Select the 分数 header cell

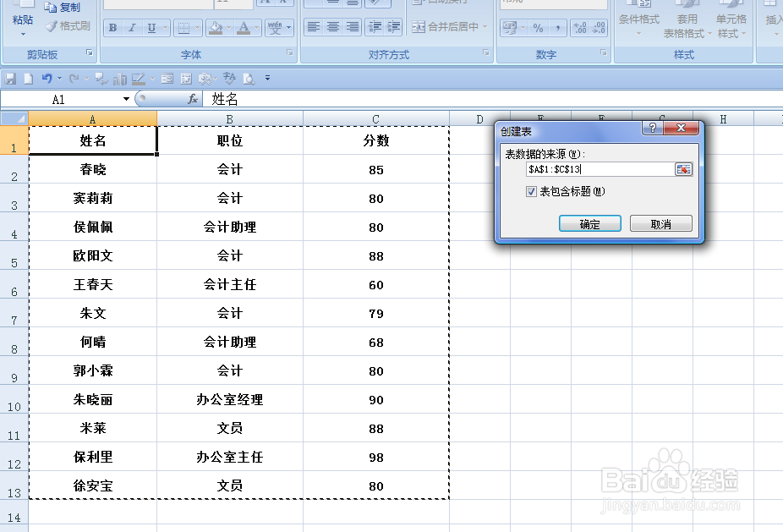[x=376, y=140]
